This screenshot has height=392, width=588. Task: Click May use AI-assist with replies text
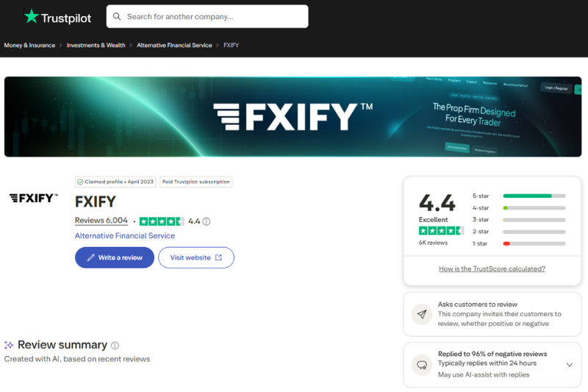484,375
